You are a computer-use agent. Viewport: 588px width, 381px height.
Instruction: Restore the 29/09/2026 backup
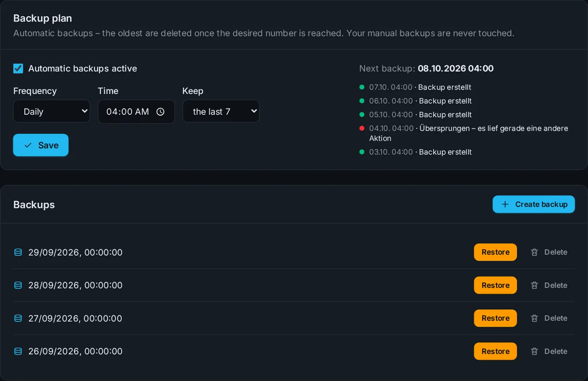tap(495, 252)
